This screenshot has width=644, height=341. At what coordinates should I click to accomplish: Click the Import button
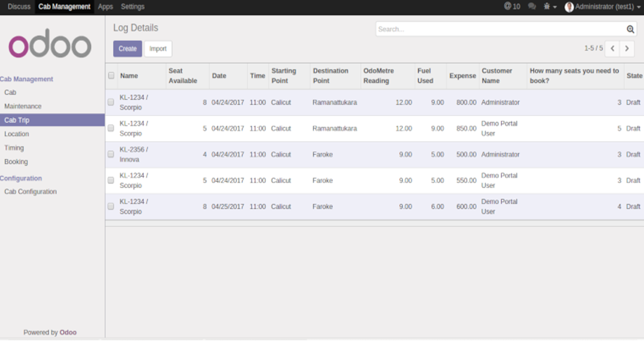click(x=158, y=49)
